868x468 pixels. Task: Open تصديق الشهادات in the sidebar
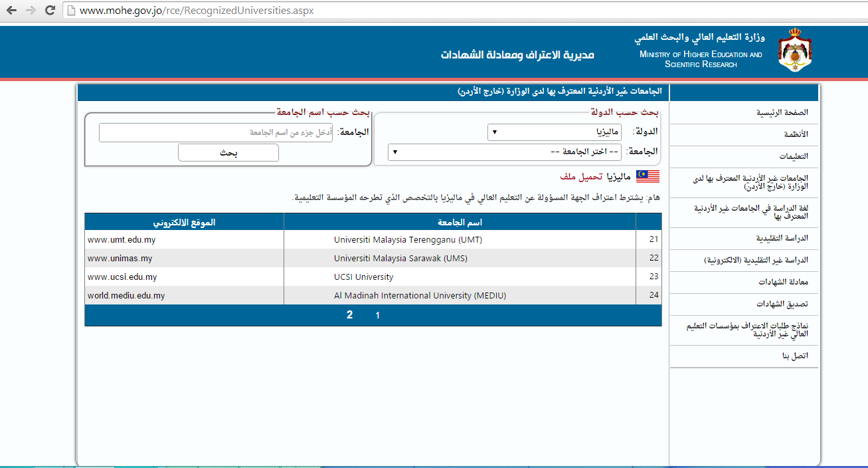(782, 304)
